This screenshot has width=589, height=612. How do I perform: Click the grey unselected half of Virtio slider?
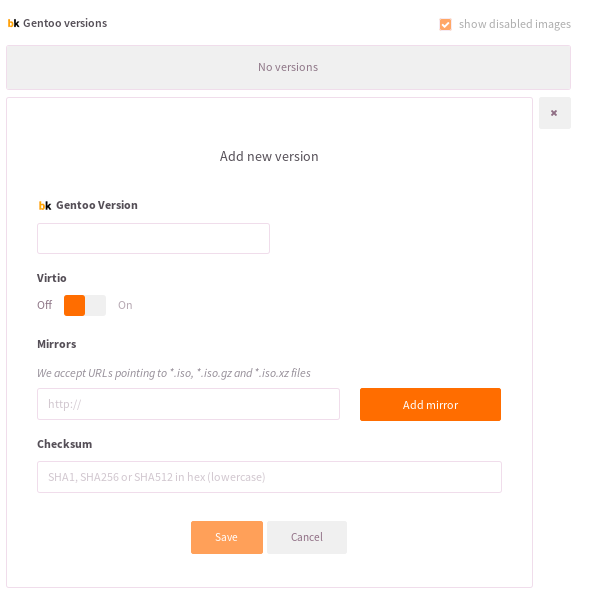click(96, 305)
